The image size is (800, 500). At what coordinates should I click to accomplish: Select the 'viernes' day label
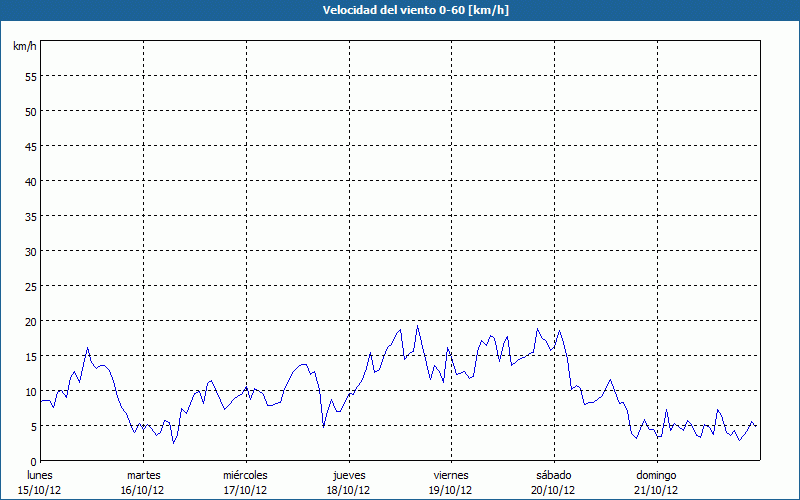click(451, 475)
